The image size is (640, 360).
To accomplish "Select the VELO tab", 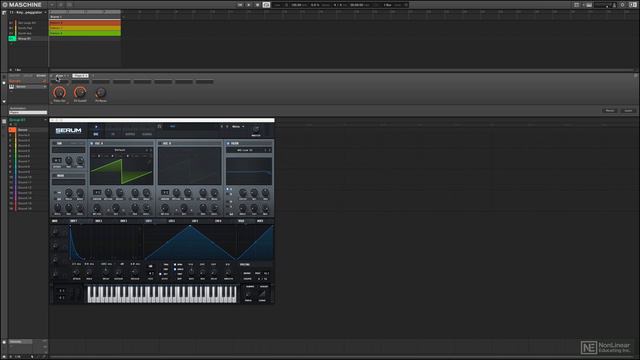I will pos(241,221).
